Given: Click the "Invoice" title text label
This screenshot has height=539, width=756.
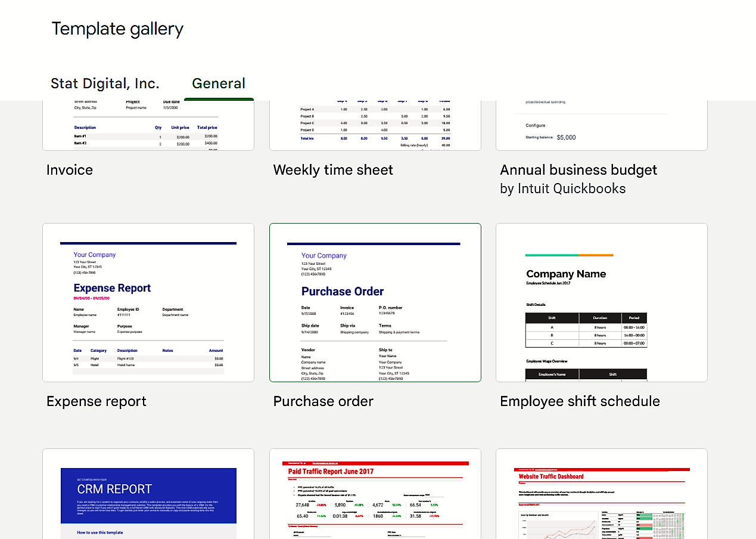Looking at the screenshot, I should (x=70, y=170).
